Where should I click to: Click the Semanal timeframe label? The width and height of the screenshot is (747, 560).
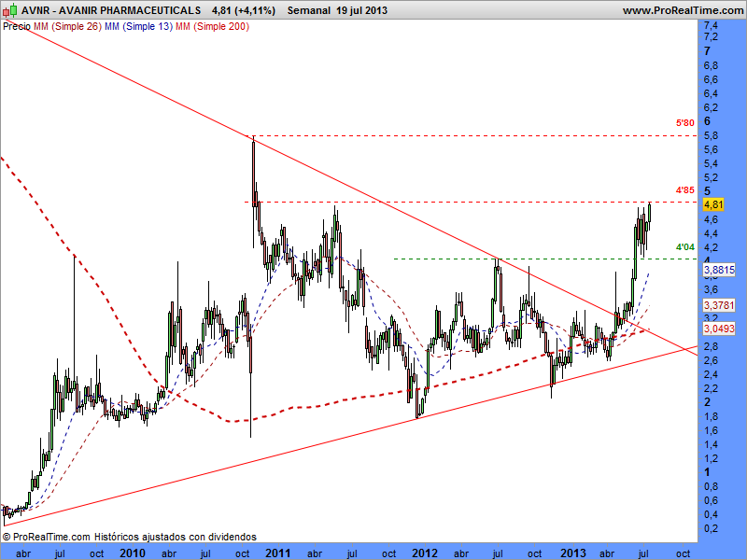pyautogui.click(x=309, y=10)
